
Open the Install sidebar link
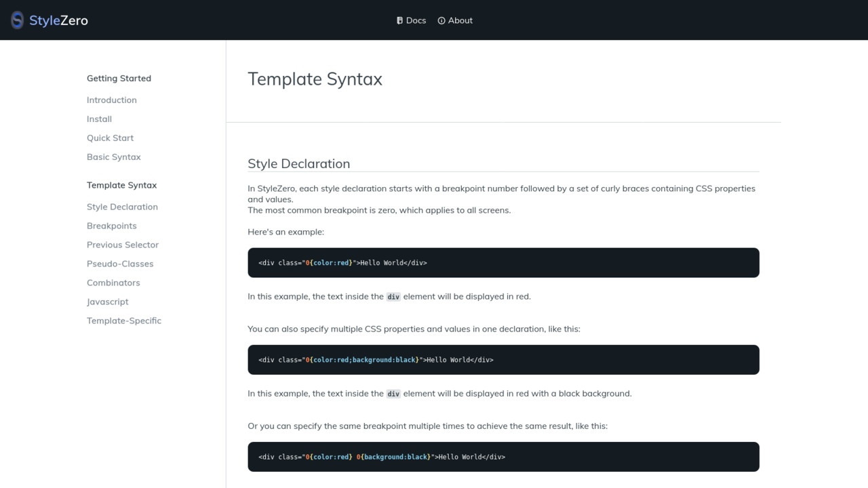(x=99, y=119)
